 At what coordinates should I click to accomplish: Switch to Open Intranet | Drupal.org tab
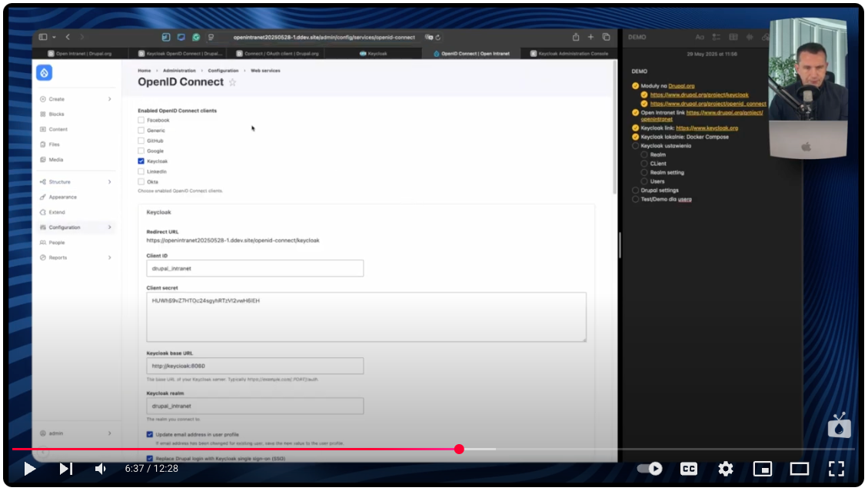[x=80, y=54]
